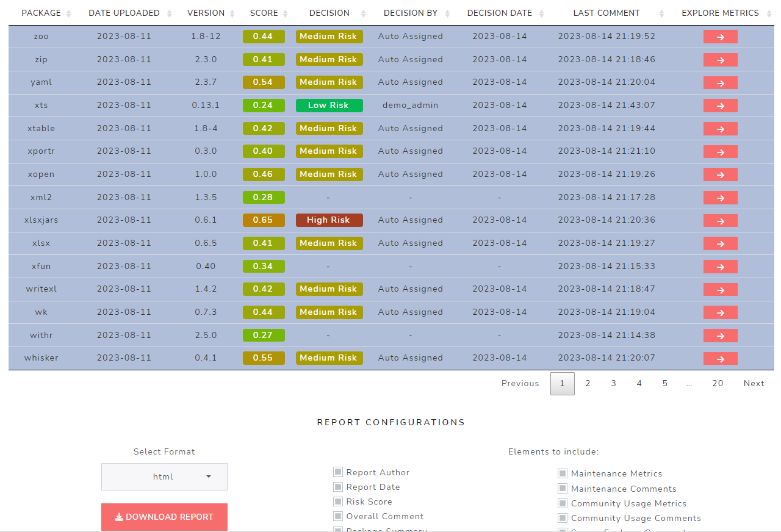Enable the Report Author checkbox

[337, 472]
